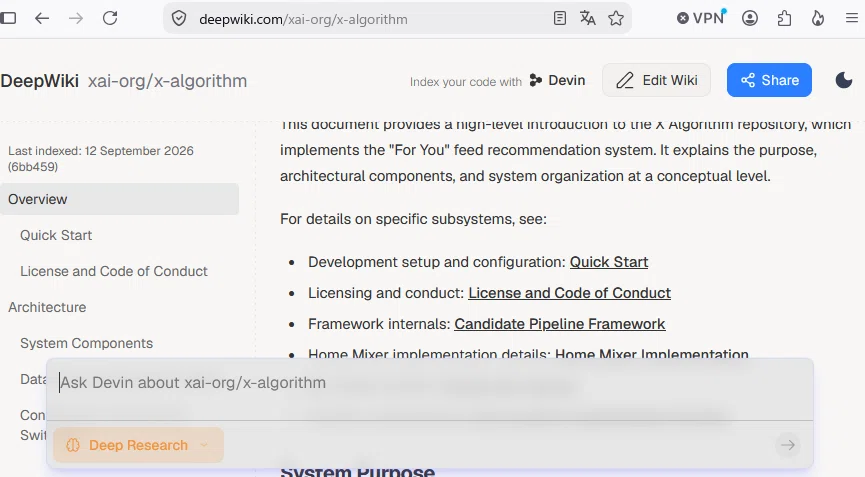
Task: Toggle reader view icon in address bar
Action: coord(559,18)
